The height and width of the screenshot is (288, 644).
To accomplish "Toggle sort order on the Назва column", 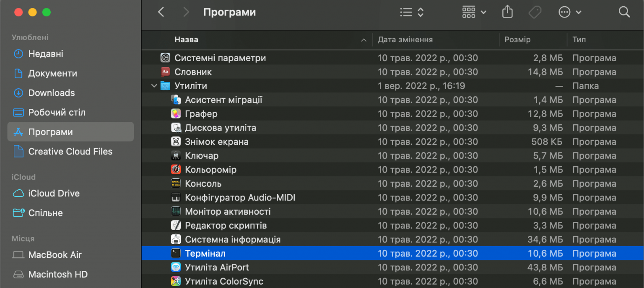I will tap(186, 39).
